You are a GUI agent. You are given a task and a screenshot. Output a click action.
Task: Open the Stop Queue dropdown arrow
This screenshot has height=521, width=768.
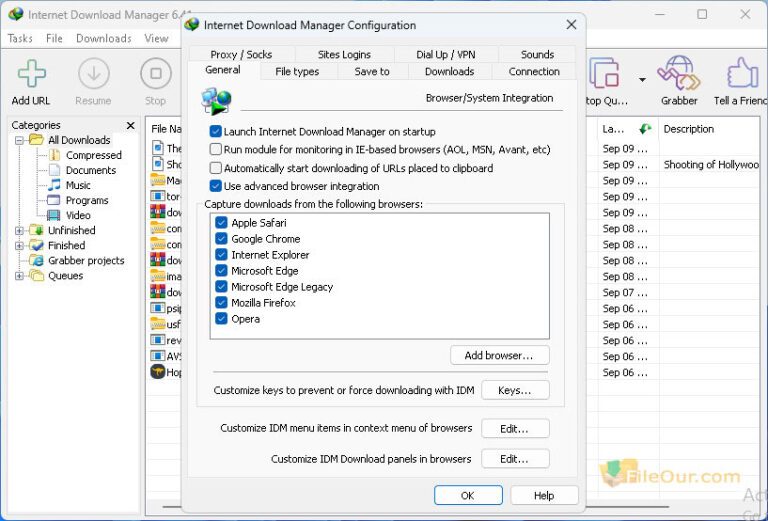(x=642, y=79)
